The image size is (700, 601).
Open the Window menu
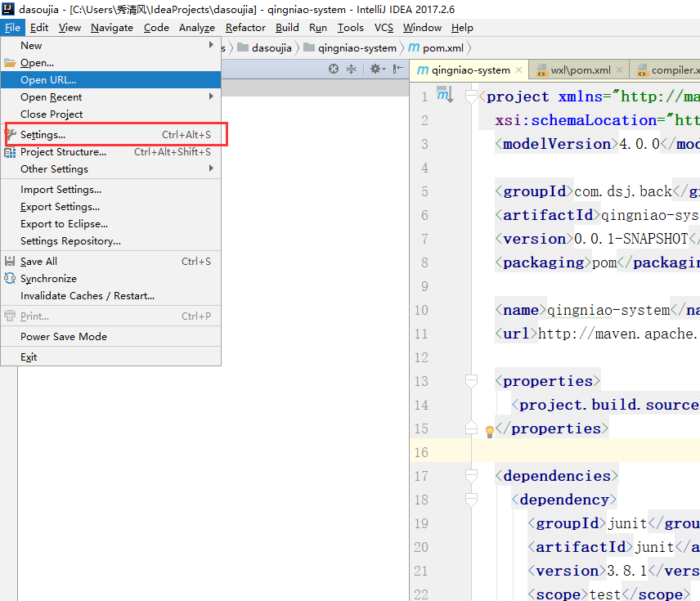[x=422, y=28]
